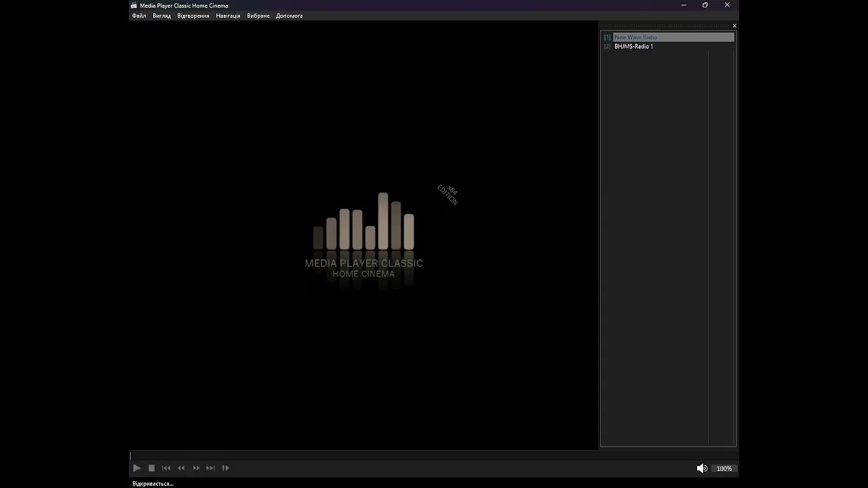The image size is (868, 488).
Task: Start playback with the Play button
Action: click(x=136, y=468)
